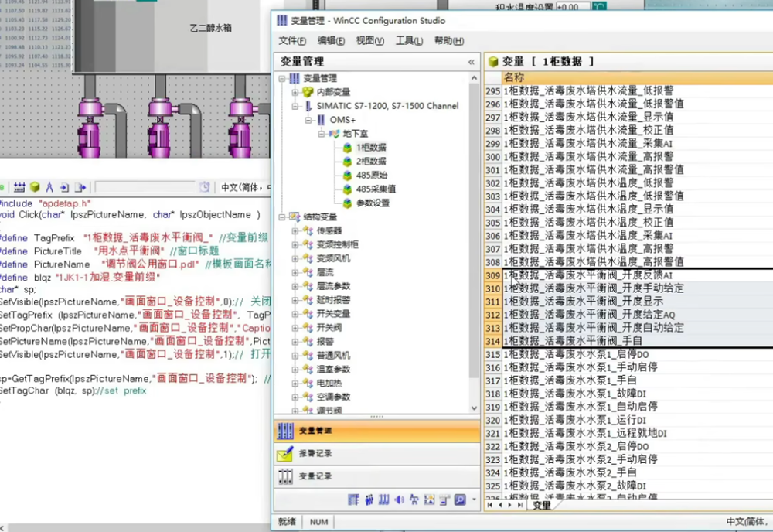Open the 工具(L) menu
The image size is (773, 532).
[409, 41]
